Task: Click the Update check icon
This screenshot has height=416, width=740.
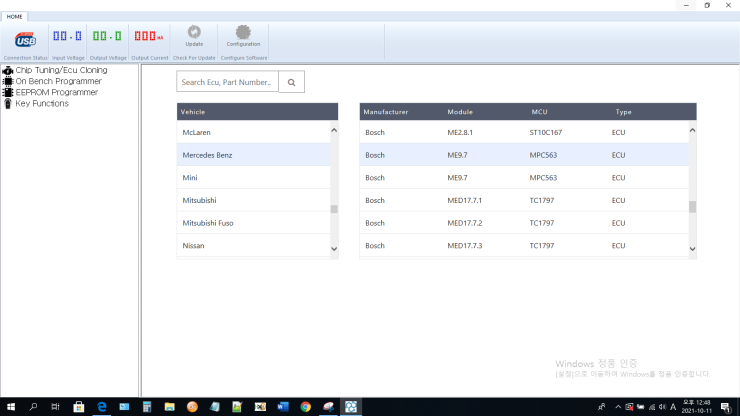Action: (194, 32)
